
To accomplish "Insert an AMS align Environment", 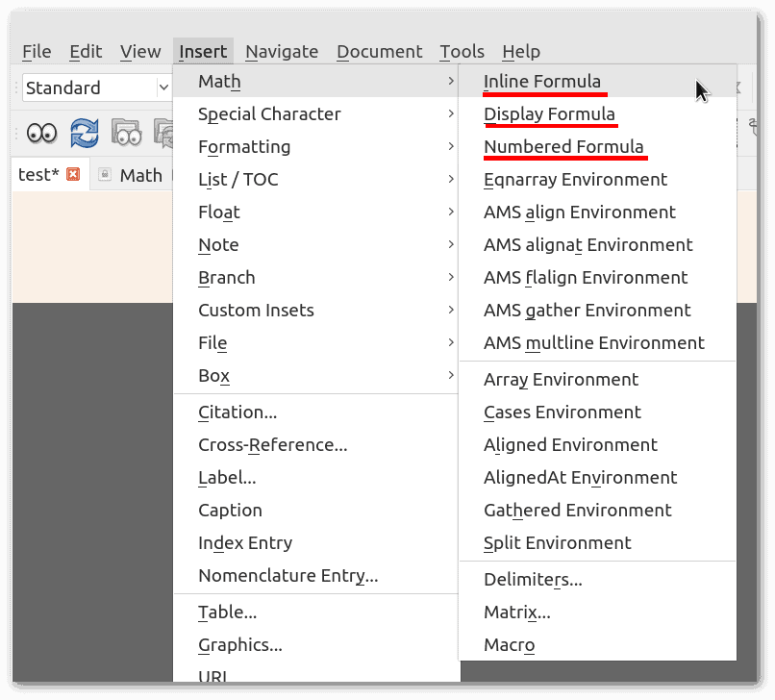I will 579,212.
